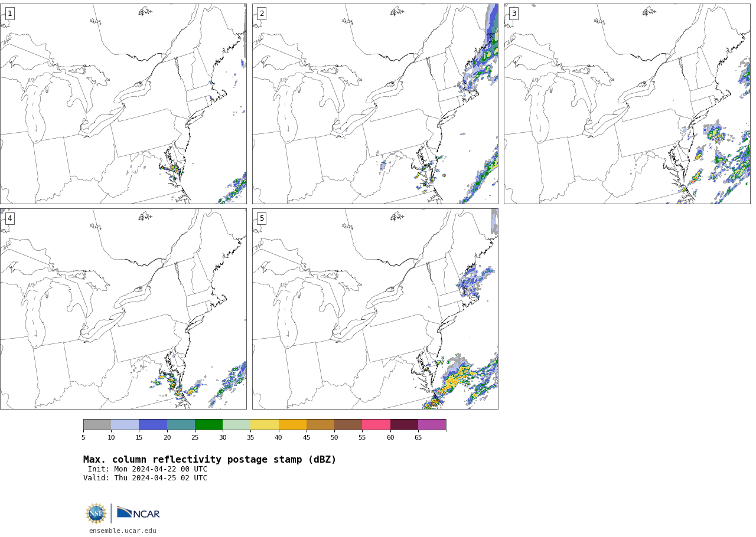Click the ensemble.ucar.edu text
This screenshot has height=537, width=756.
pyautogui.click(x=123, y=531)
